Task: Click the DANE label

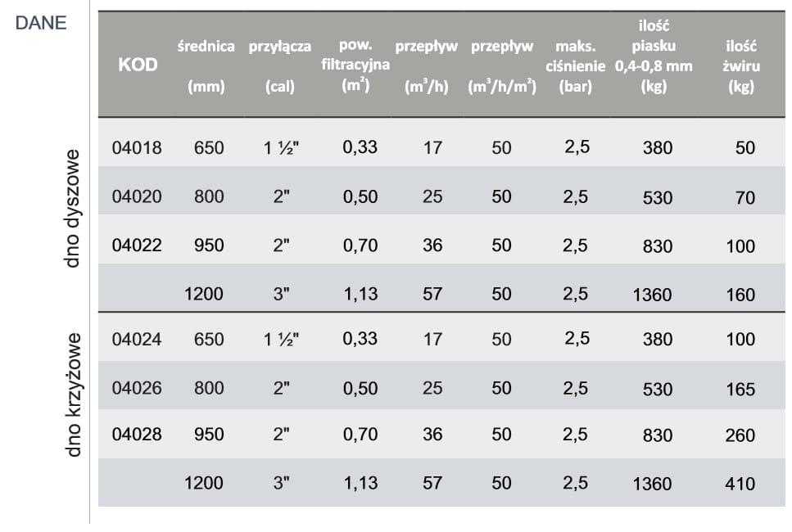Action: (x=41, y=23)
